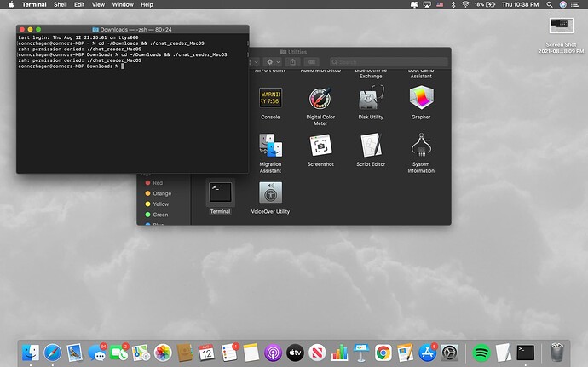Open the Apple menu
Viewport: 588px width, 367px height.
tap(11, 4)
